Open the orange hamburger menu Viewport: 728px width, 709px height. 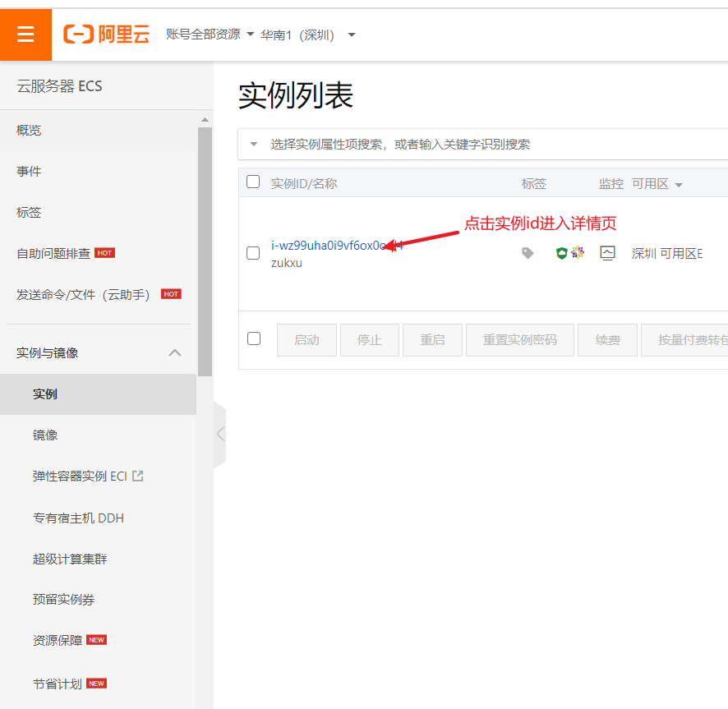25,35
